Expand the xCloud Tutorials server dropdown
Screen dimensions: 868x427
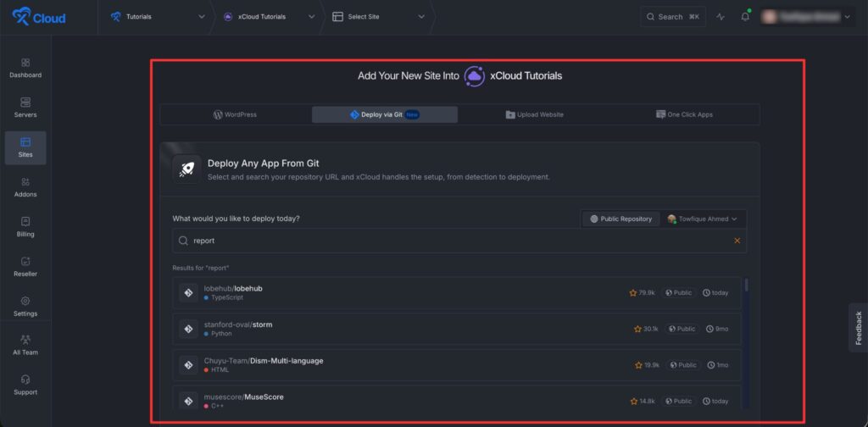tap(269, 17)
